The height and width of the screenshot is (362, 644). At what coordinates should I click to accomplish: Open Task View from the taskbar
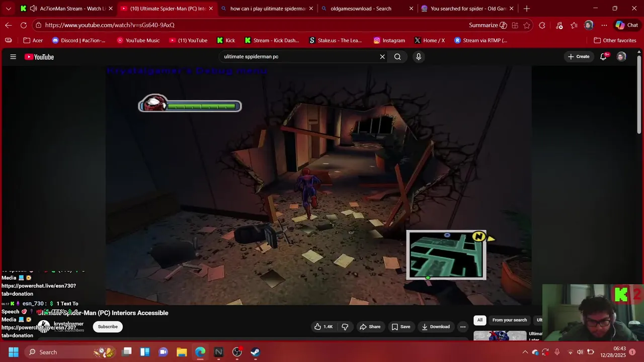(127, 352)
